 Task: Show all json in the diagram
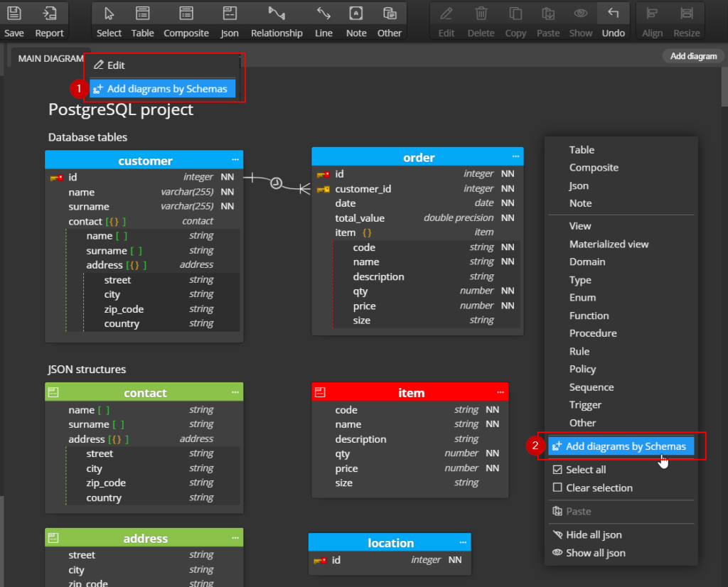point(589,553)
